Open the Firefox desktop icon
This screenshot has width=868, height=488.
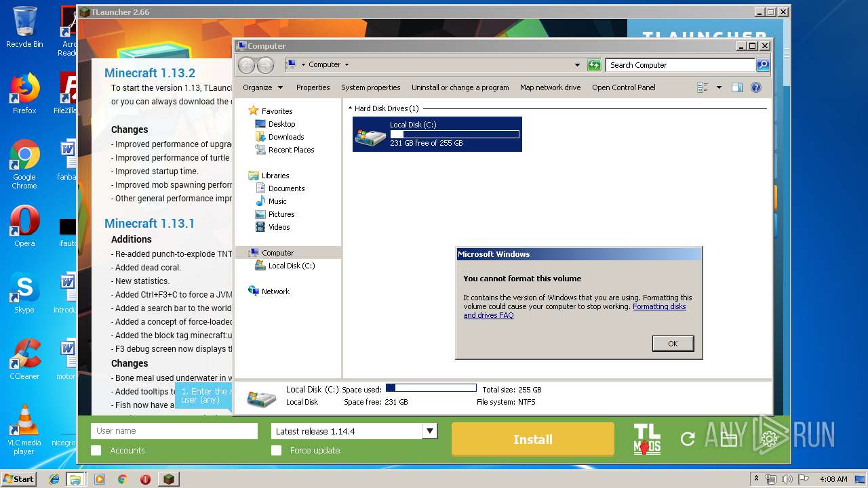(x=24, y=94)
